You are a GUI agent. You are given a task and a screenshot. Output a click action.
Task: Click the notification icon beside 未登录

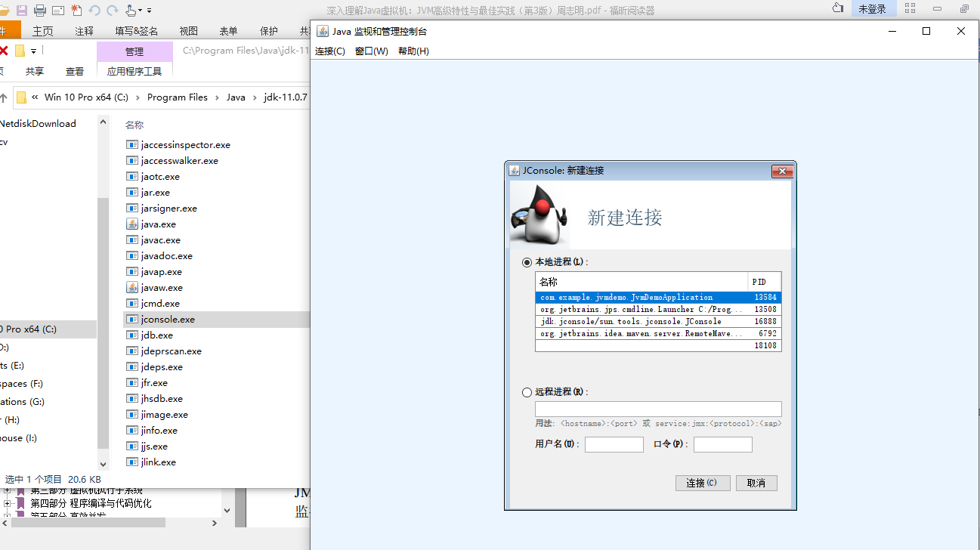[x=837, y=8]
